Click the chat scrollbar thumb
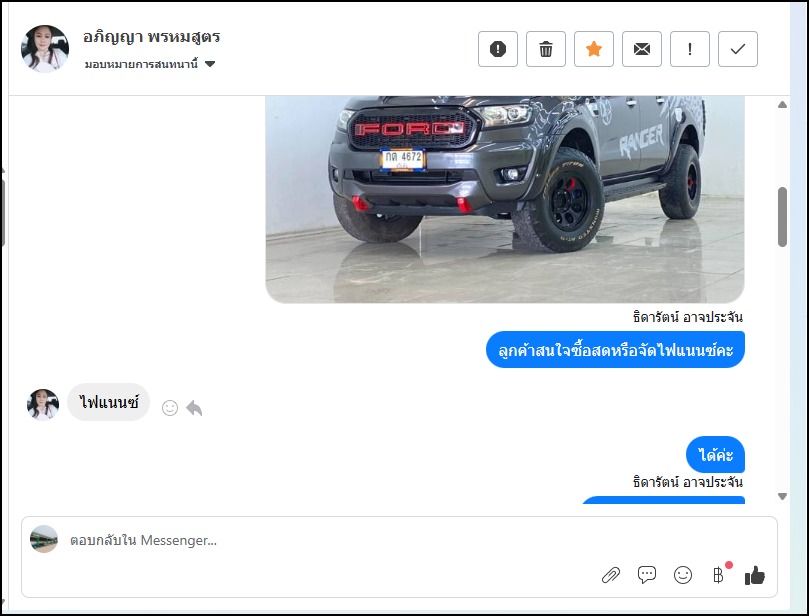The height and width of the screenshot is (616, 809). pos(782,217)
